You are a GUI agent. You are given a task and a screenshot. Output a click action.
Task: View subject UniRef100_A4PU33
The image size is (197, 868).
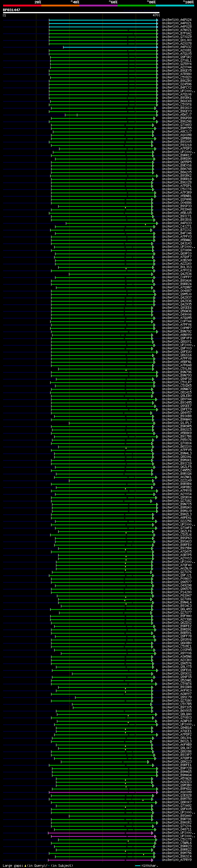coord(176,223)
